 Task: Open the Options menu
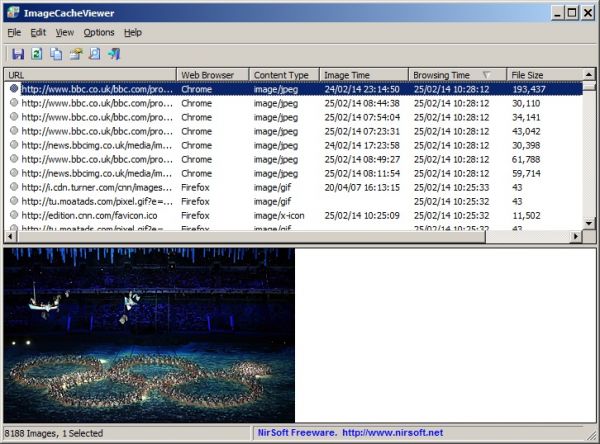(99, 32)
